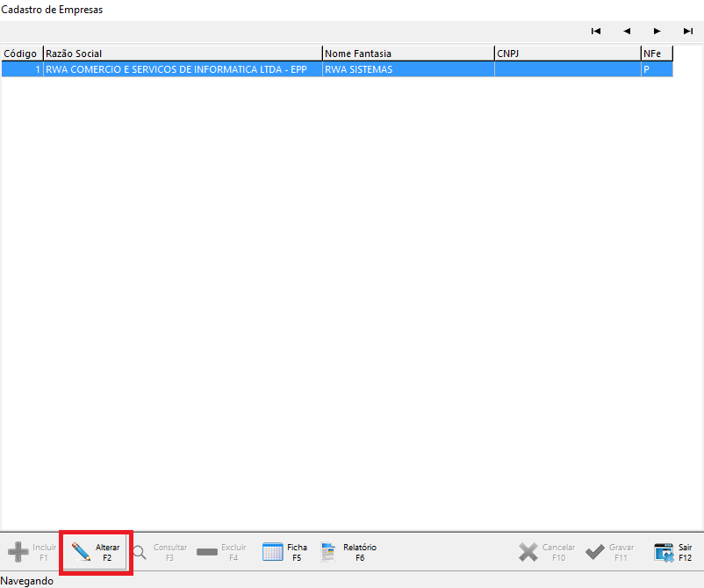The width and height of the screenshot is (704, 588).
Task: Click the Navegando status bar text
Action: pyautogui.click(x=27, y=581)
